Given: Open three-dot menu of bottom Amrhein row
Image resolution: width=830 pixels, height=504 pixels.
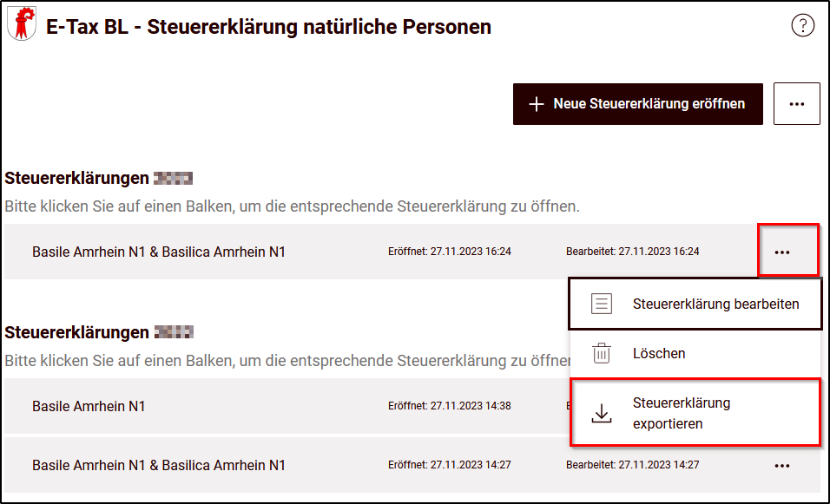Looking at the screenshot, I should click(x=782, y=466).
